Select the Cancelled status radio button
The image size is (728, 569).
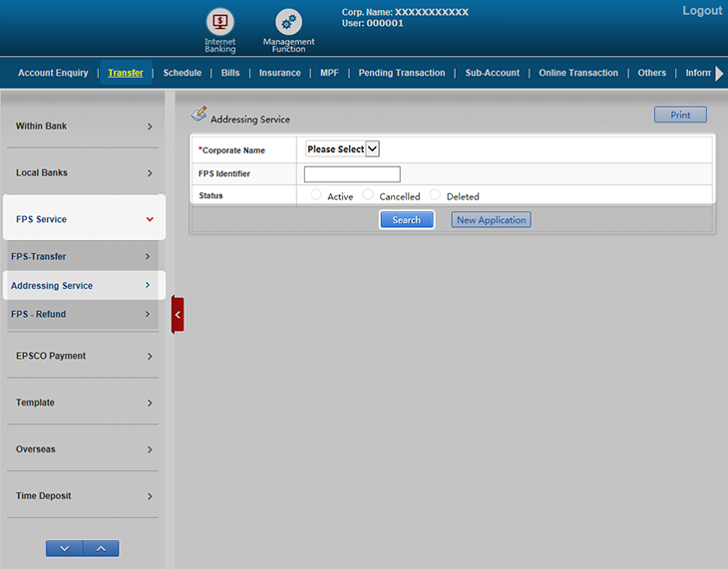pos(368,194)
